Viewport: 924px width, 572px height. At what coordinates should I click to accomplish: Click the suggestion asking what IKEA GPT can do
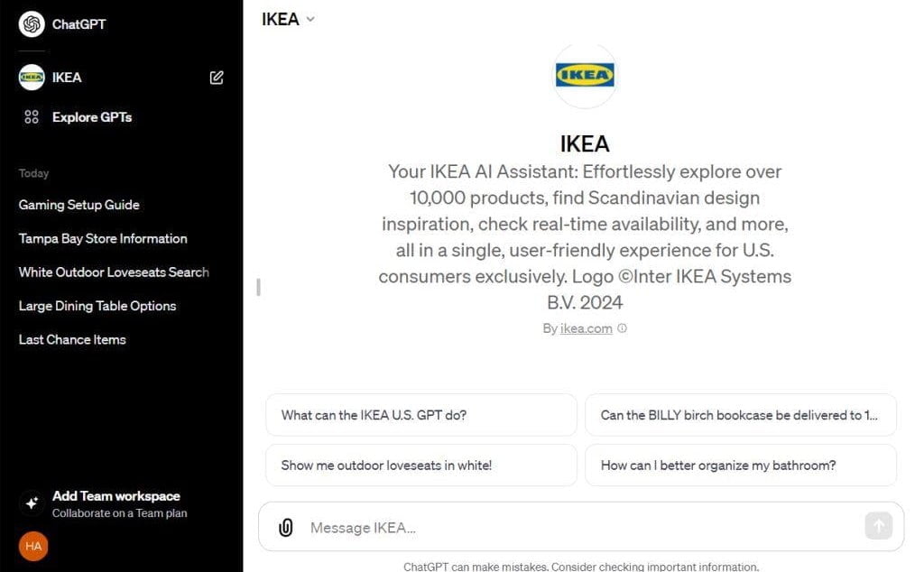420,415
